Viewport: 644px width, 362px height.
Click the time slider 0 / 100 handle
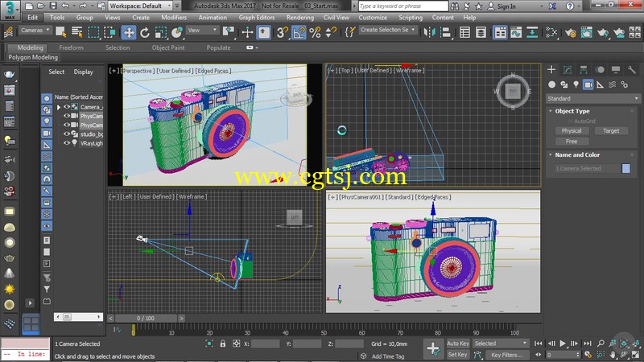pos(146,318)
